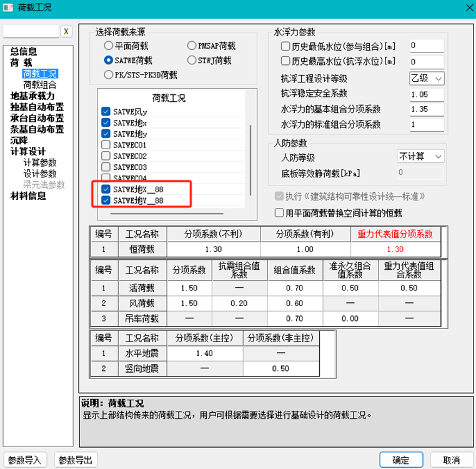Image resolution: width=476 pixels, height=469 pixels.
Task: Click the 历史最高水位 value field
Action: (x=427, y=62)
